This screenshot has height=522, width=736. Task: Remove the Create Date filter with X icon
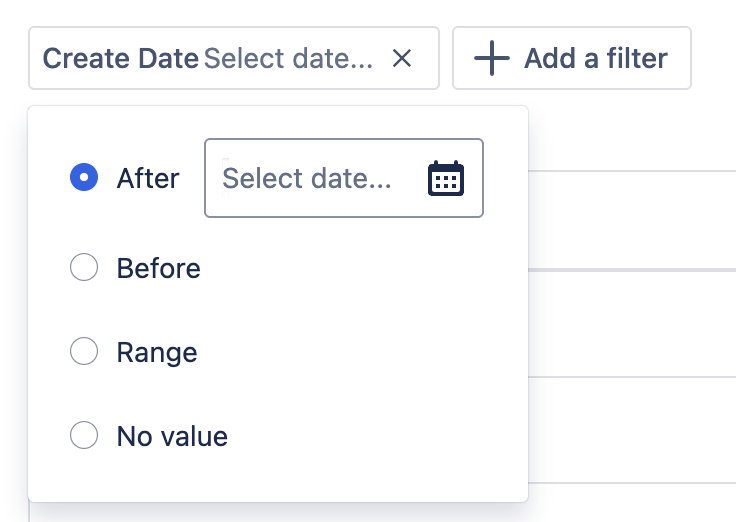402,59
